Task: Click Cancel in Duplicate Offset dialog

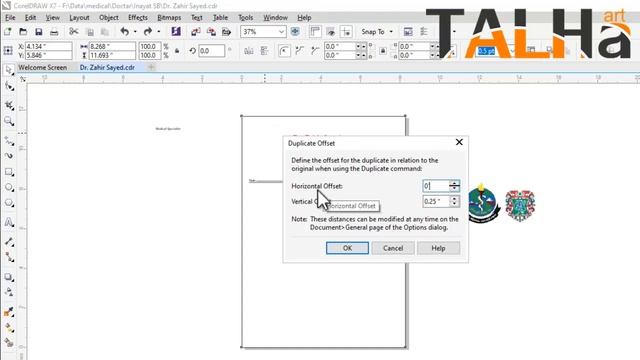Action: [393, 248]
